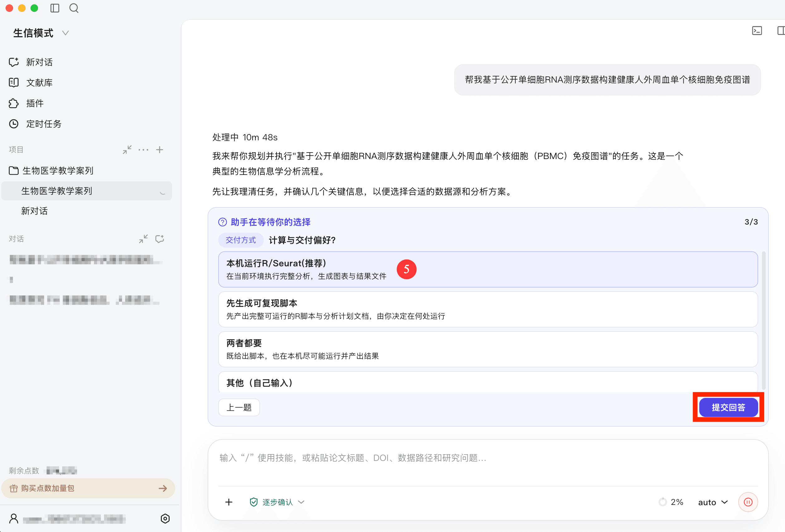This screenshot has width=785, height=532.
Task: Add a new project with plus icon
Action: (x=159, y=150)
